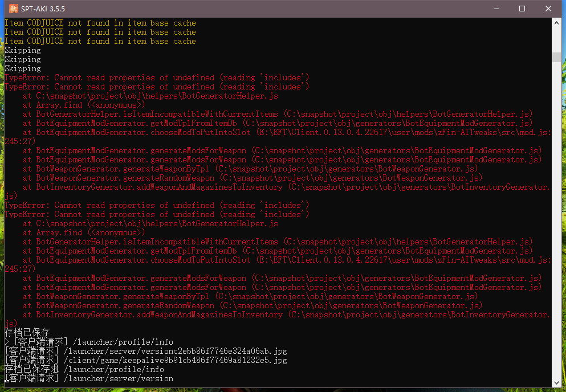Click the vertical scrollbar thumb

[556, 57]
